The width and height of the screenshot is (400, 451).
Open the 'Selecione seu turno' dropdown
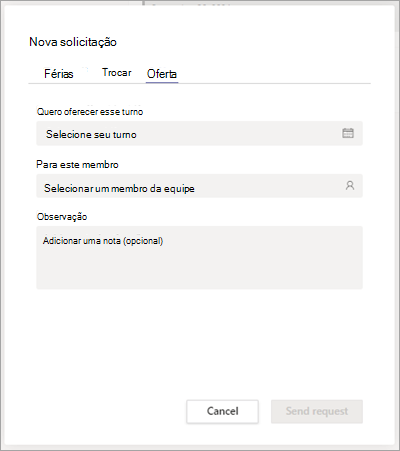pyautogui.click(x=199, y=133)
